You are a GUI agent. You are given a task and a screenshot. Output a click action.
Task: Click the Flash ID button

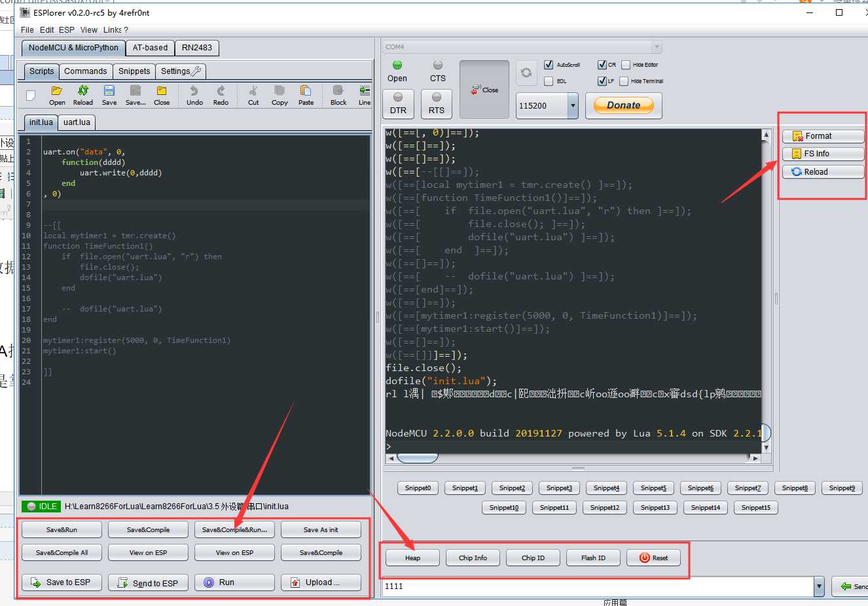pos(593,558)
